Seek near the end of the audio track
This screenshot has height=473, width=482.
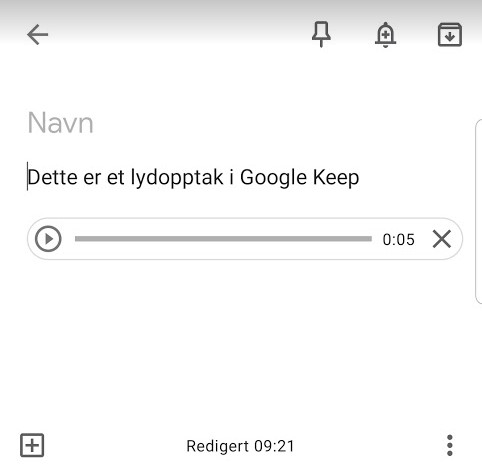point(367,239)
